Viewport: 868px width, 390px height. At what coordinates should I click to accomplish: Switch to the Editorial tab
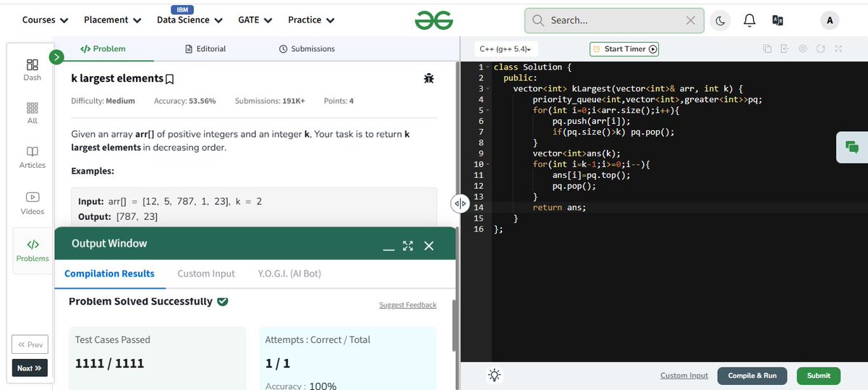[205, 48]
